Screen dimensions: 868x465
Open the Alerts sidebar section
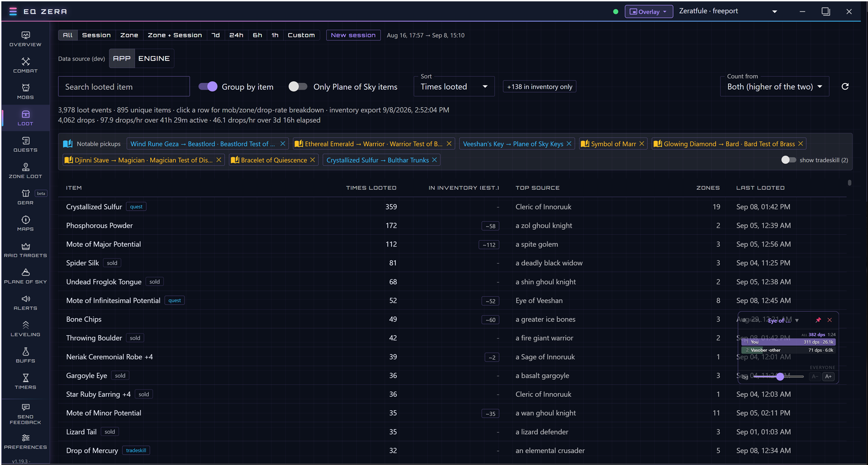(25, 303)
